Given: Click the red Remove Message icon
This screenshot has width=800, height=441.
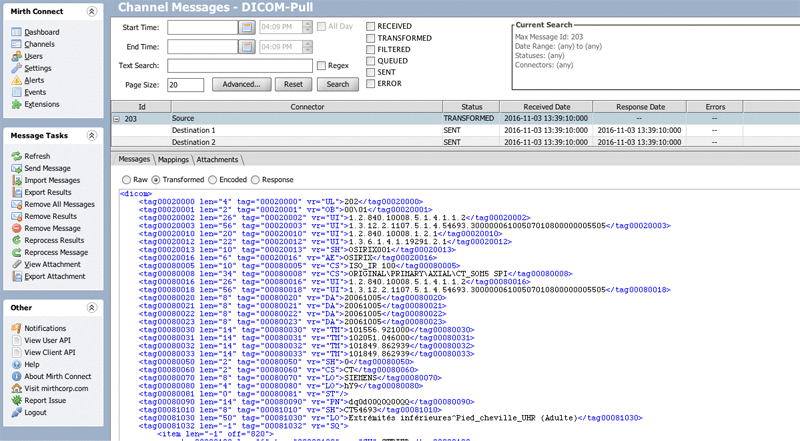Looking at the screenshot, I should point(16,228).
